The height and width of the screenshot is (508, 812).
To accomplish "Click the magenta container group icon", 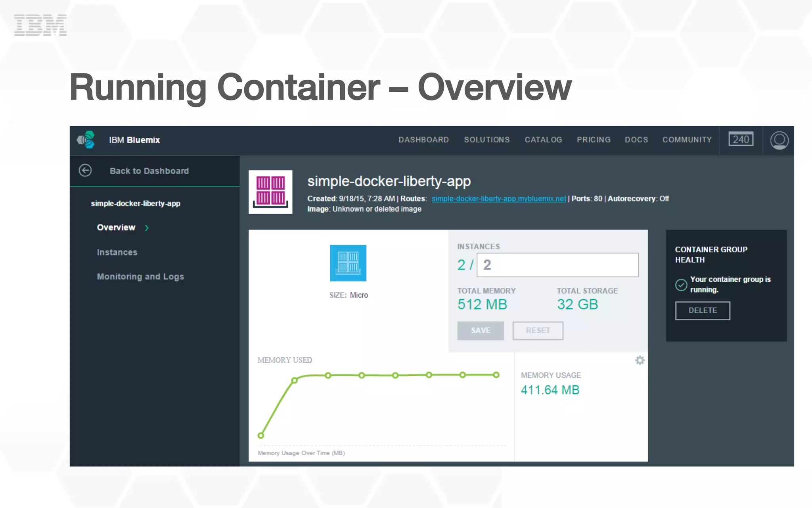I will click(x=270, y=192).
